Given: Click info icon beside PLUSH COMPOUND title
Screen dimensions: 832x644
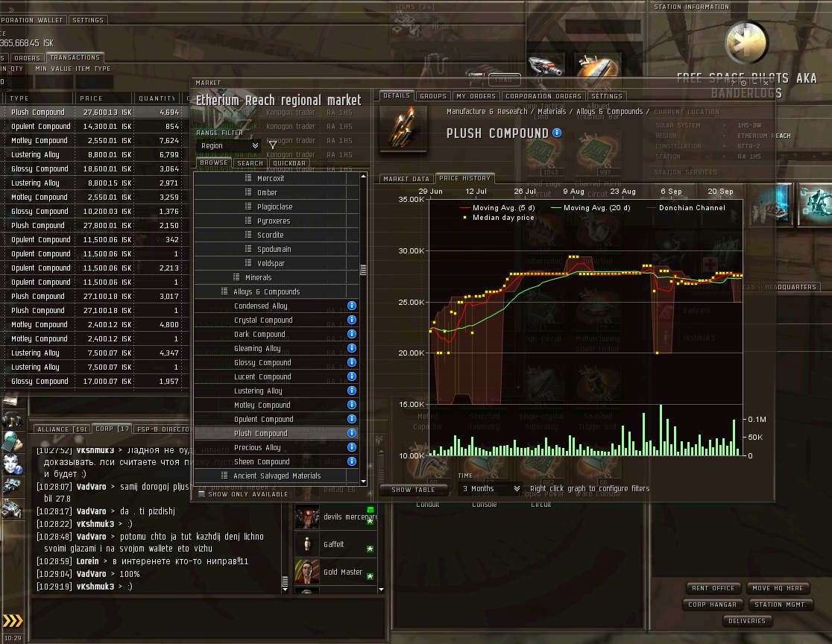Looking at the screenshot, I should (557, 133).
